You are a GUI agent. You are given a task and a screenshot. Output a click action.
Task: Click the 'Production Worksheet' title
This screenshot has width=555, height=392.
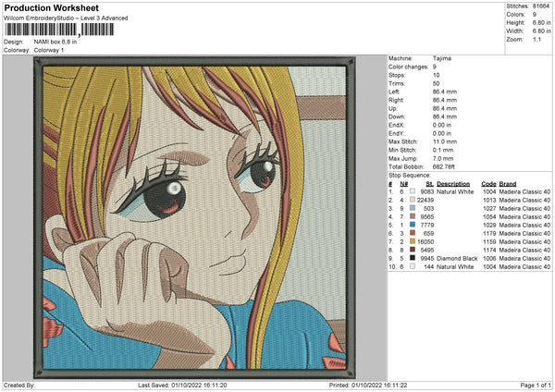click(x=51, y=7)
